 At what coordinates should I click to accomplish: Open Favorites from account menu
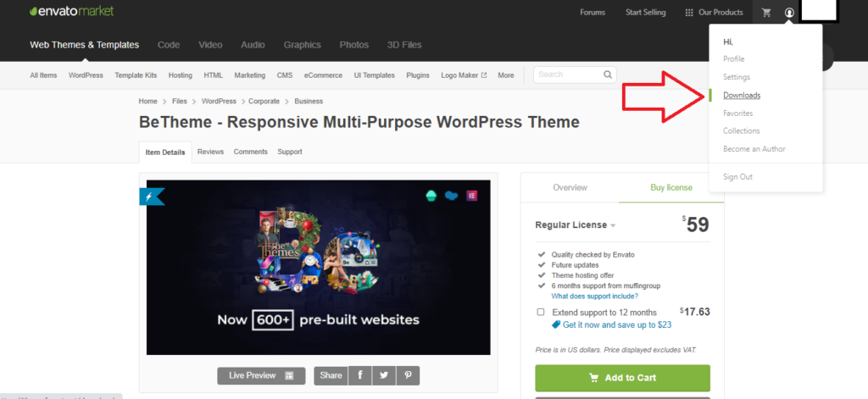[x=738, y=113]
